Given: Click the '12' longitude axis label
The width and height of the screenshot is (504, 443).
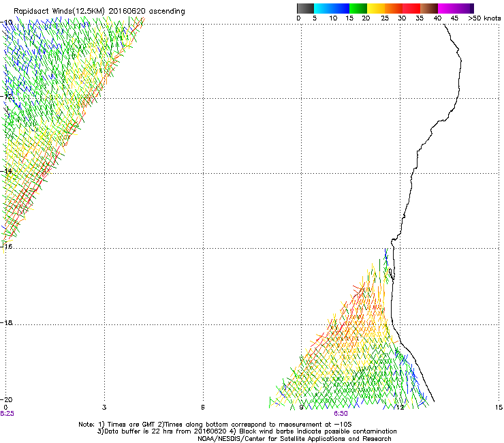Looking at the screenshot, I should [x=400, y=408].
